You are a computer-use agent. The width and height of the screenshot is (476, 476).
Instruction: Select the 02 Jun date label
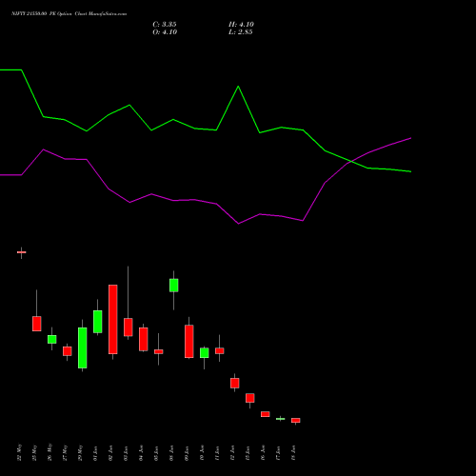[110, 453]
